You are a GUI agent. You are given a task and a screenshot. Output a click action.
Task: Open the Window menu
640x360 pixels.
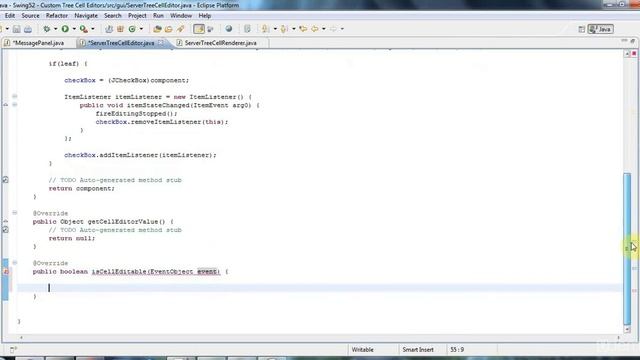[181, 16]
